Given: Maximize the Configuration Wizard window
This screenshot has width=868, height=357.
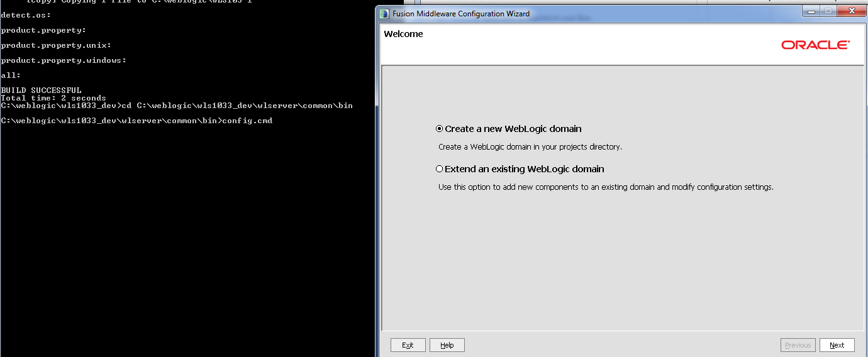Looking at the screenshot, I should point(828,11).
